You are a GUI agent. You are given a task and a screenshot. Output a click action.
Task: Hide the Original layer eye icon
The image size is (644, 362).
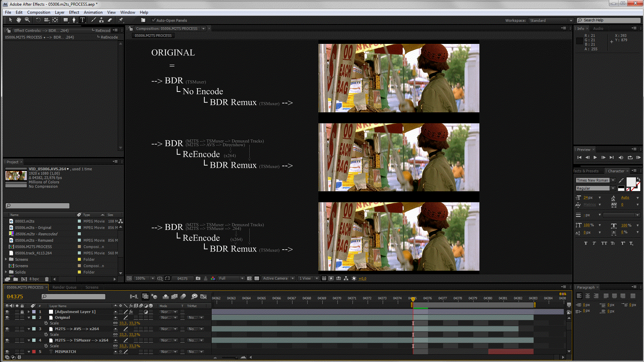tap(7, 317)
